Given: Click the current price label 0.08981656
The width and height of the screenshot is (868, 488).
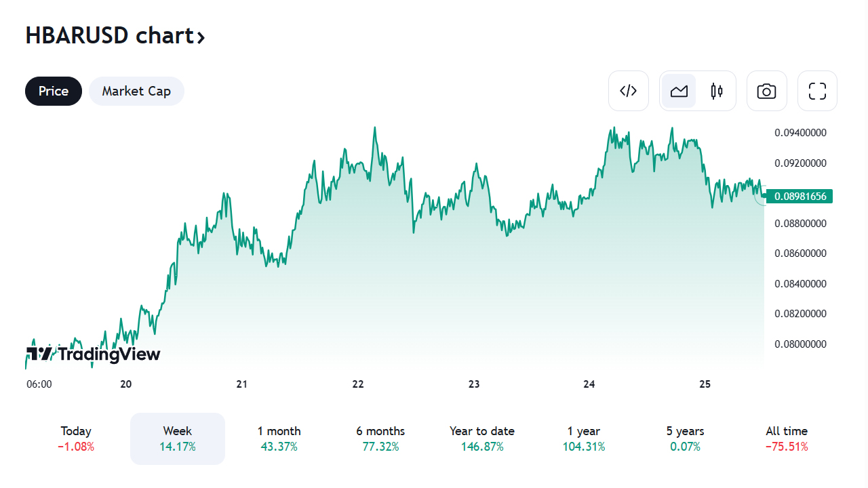Looking at the screenshot, I should [x=800, y=197].
